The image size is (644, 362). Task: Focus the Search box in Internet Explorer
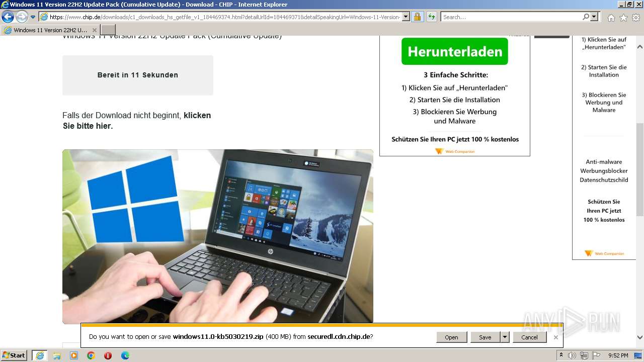coord(511,17)
